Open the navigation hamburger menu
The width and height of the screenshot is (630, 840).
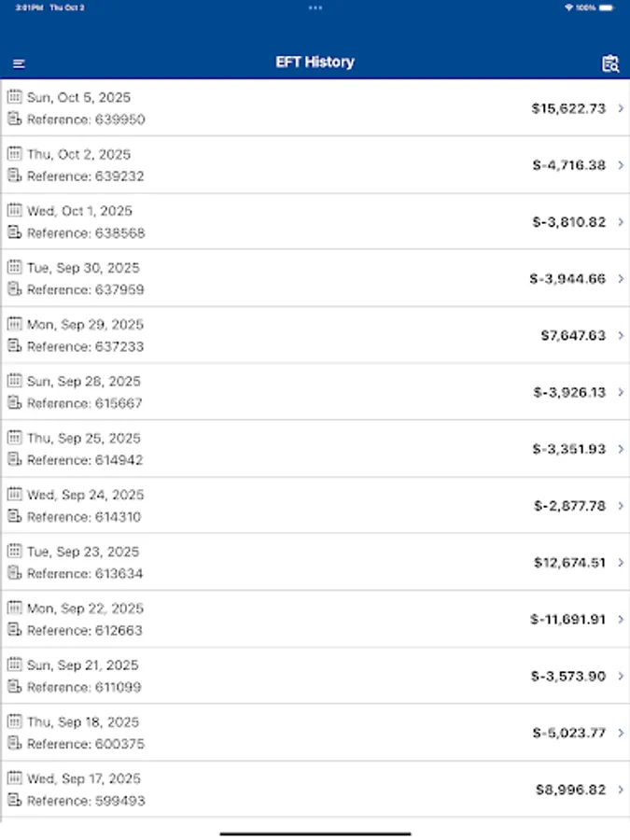tap(19, 63)
